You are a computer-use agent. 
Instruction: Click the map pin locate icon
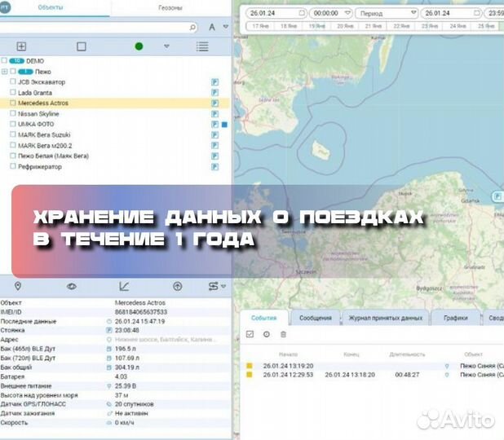click(x=18, y=286)
